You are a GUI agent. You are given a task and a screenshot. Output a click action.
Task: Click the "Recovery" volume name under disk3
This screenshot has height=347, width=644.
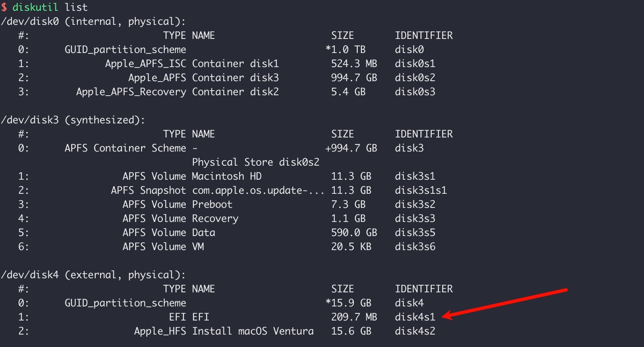[x=215, y=219]
